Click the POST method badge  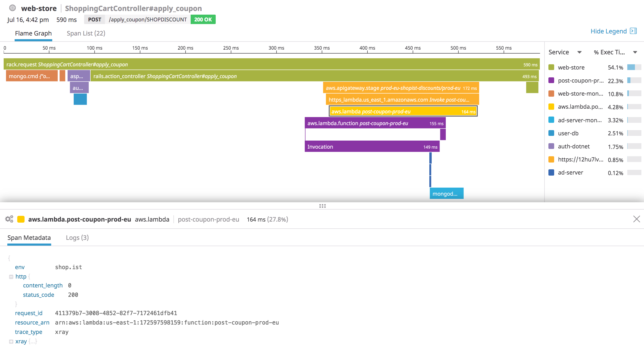[95, 19]
